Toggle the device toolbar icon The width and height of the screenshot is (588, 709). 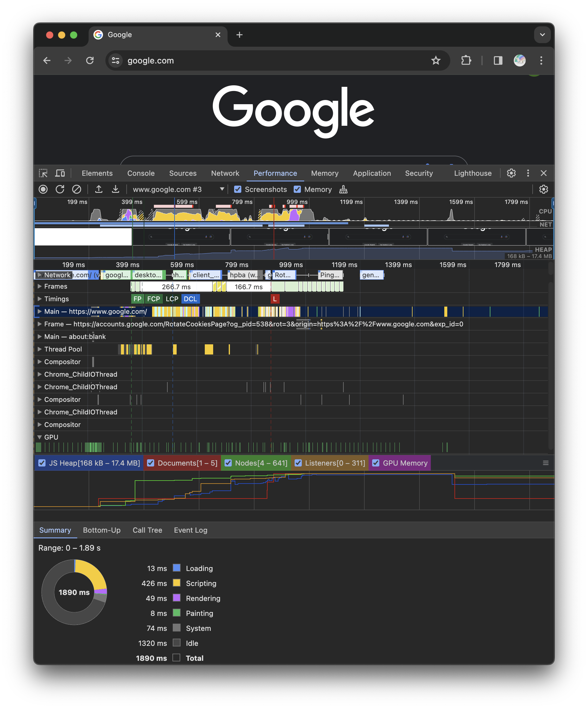[60, 173]
